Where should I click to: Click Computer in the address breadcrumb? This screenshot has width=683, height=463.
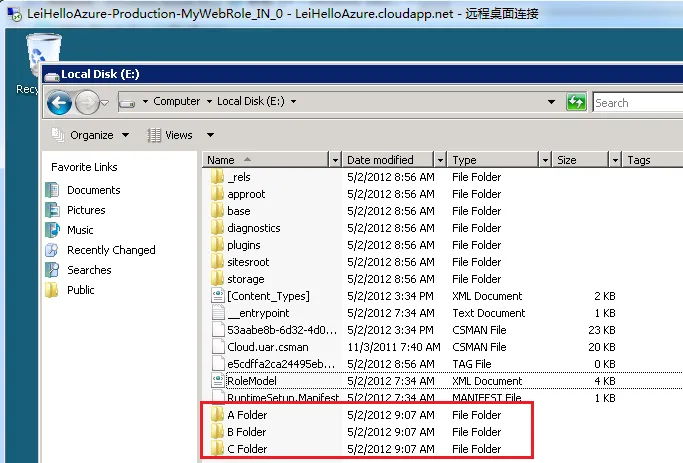(176, 101)
